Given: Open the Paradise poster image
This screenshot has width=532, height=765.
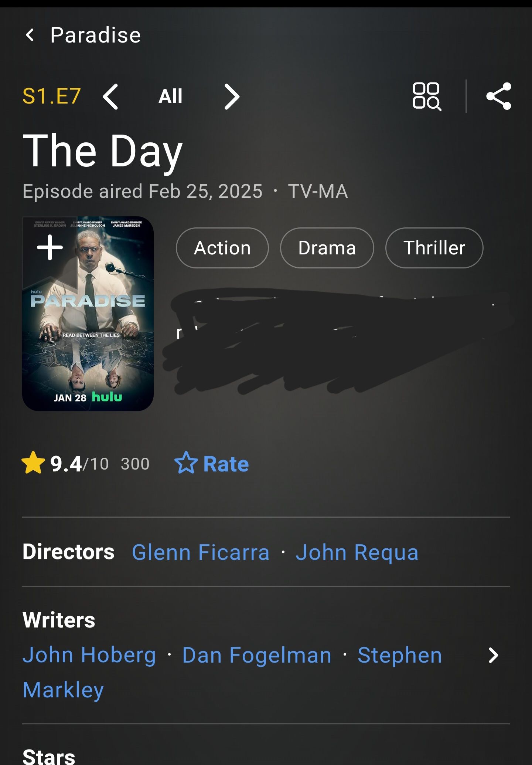Looking at the screenshot, I should (88, 333).
